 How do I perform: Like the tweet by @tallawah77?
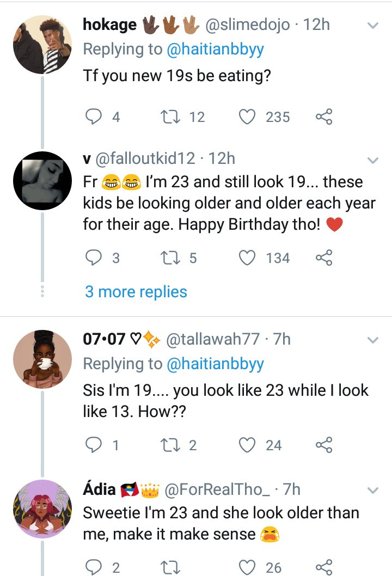pyautogui.click(x=248, y=445)
